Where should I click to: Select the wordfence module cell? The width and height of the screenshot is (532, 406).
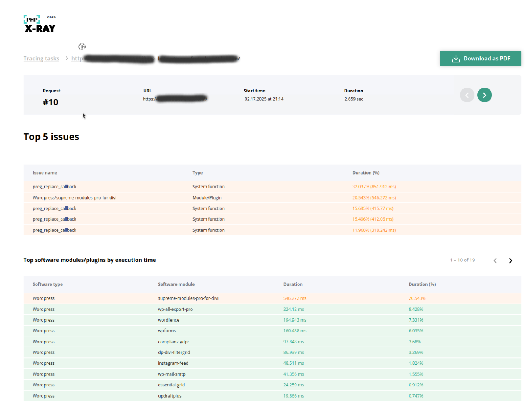(x=169, y=320)
